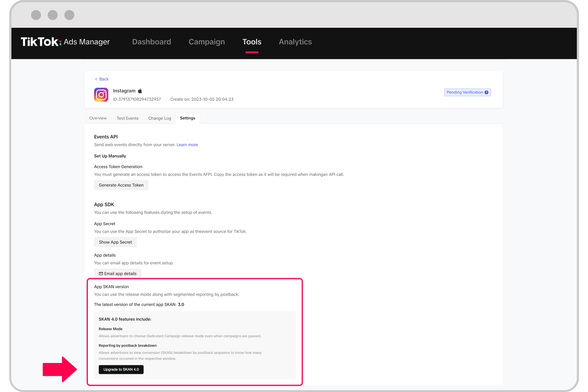
Task: Click the envelope icon in Email app details
Action: tap(101, 274)
